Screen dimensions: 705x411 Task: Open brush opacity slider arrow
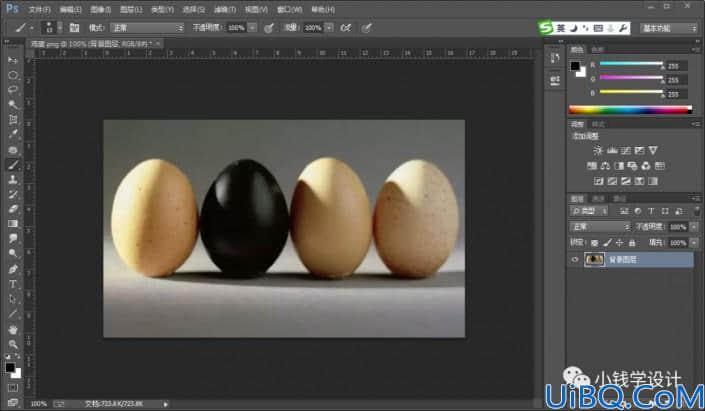(252, 28)
